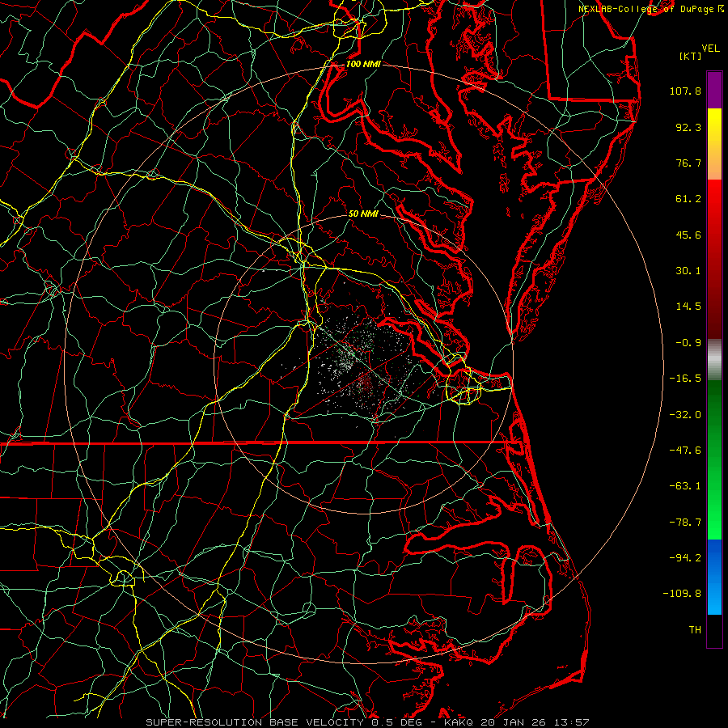728x728 pixels.
Task: Click the -32.0 legend value
Action: tap(685, 415)
